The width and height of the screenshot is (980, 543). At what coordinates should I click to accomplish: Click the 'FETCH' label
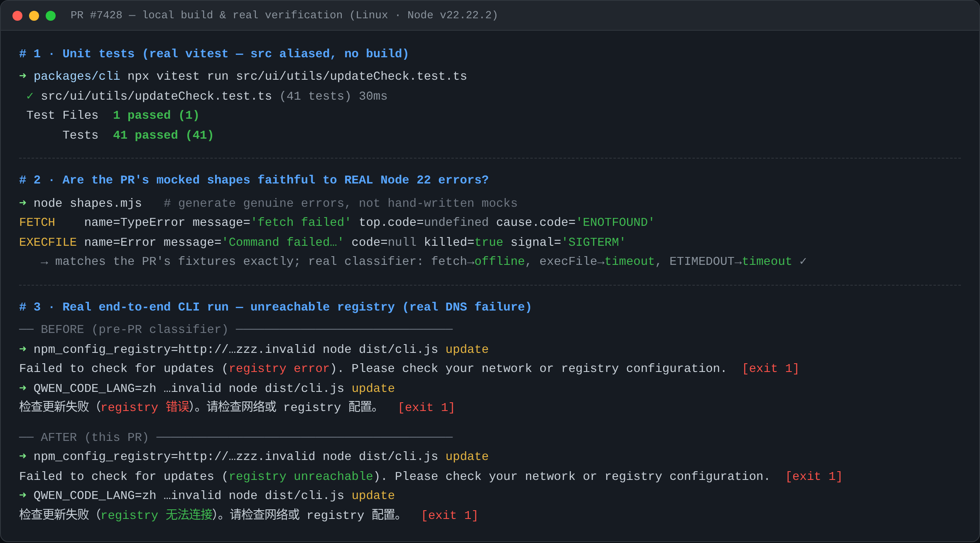click(x=37, y=223)
